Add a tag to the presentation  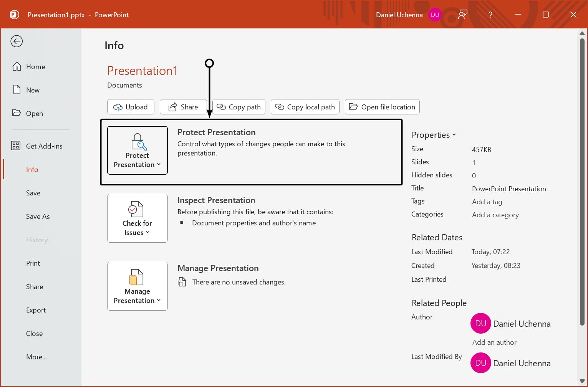pos(487,202)
